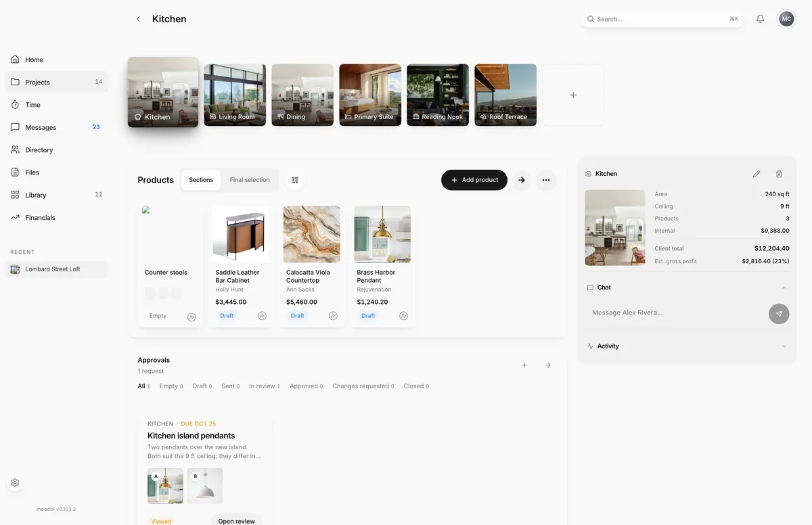
Task: Open settings gear in the sidebar
Action: tap(15, 483)
